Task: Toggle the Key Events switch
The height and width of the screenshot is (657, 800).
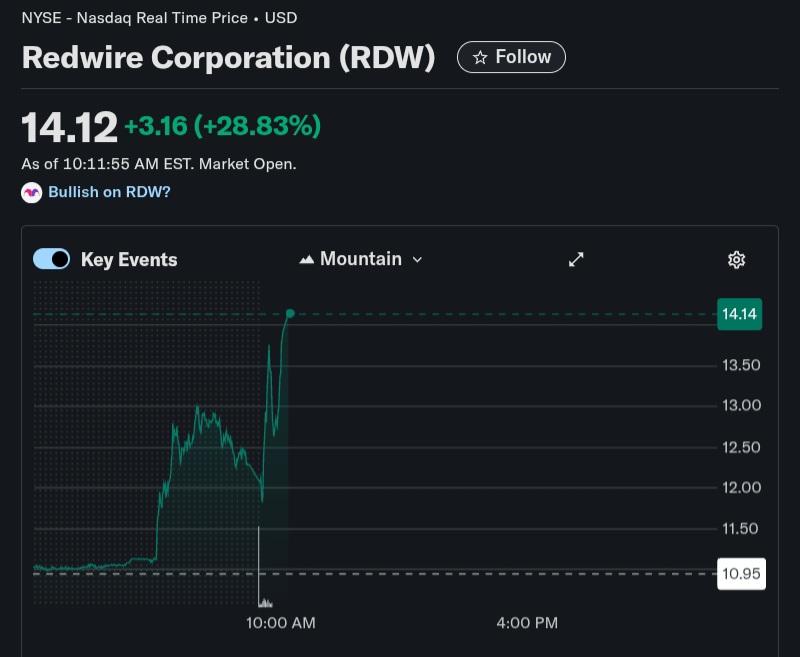Action: (52, 259)
